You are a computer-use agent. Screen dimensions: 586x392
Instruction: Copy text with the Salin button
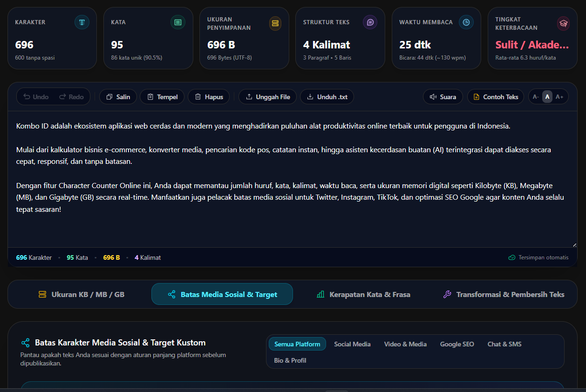click(x=118, y=97)
